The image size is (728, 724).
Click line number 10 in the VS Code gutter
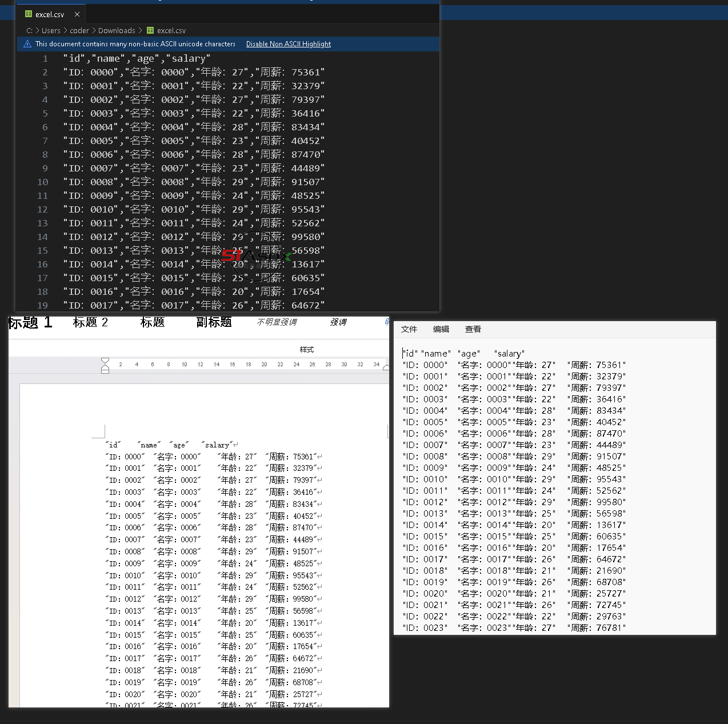tap(43, 182)
